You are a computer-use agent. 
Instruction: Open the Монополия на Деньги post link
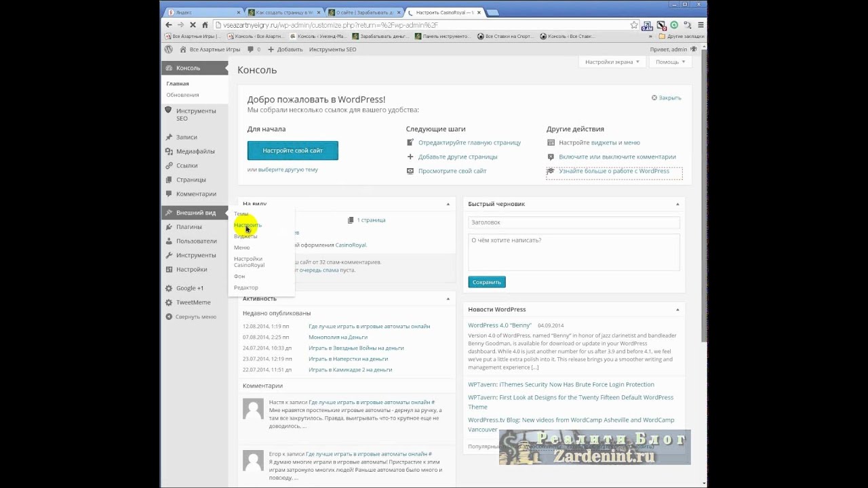[338, 337]
